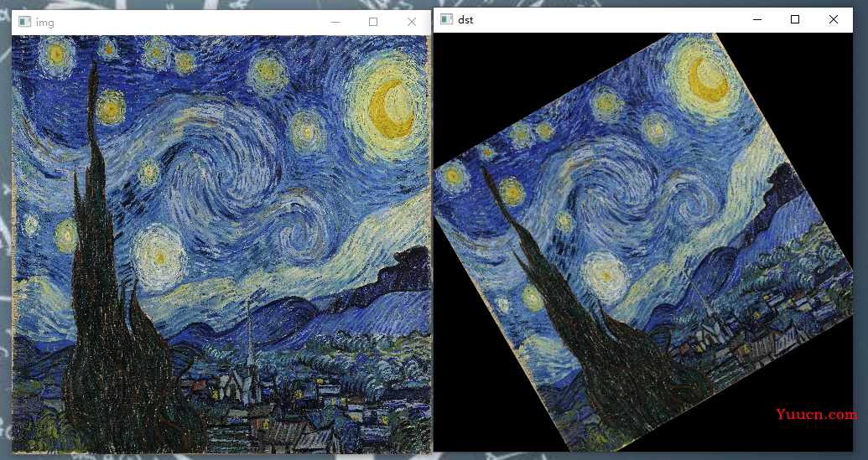Maximize the img window

point(373,22)
